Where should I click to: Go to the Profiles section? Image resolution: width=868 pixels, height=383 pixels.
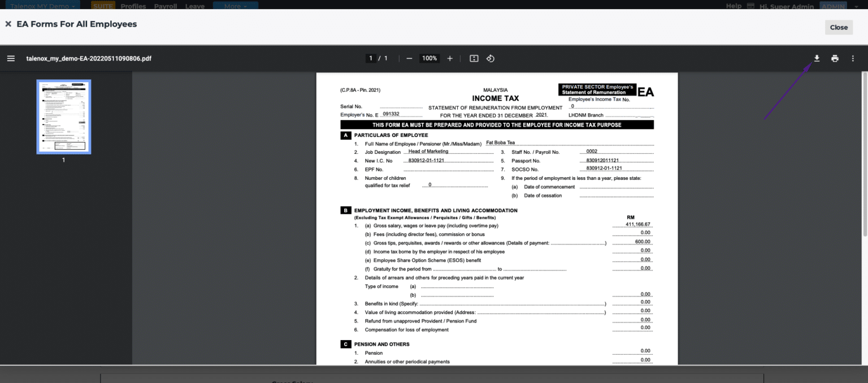coord(133,6)
